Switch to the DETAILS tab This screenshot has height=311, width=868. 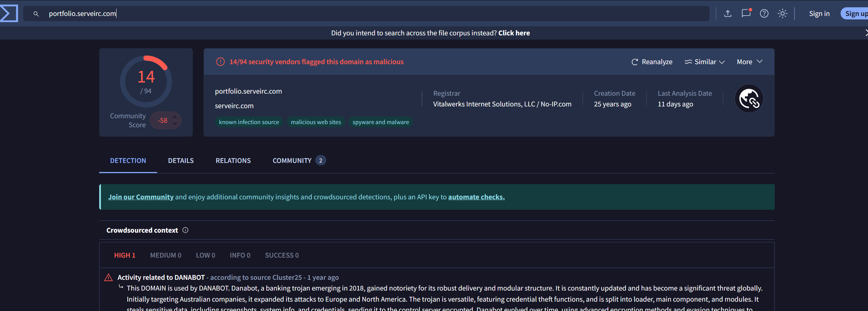coord(181,161)
